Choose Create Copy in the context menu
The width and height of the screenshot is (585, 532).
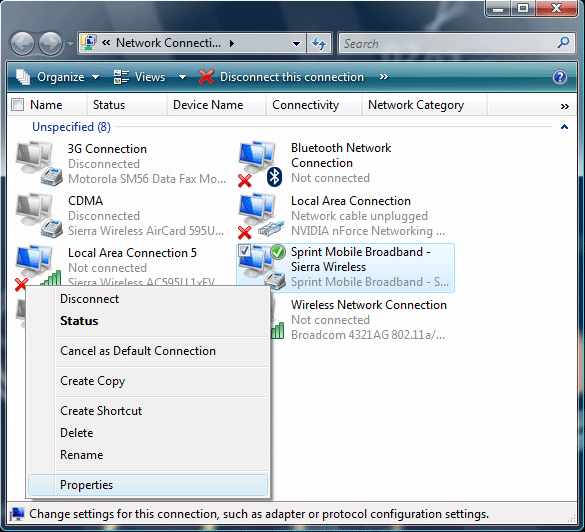click(148, 381)
